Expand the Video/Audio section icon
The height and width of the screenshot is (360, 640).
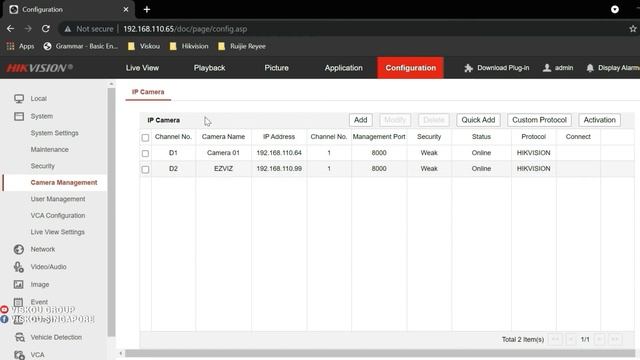19,267
